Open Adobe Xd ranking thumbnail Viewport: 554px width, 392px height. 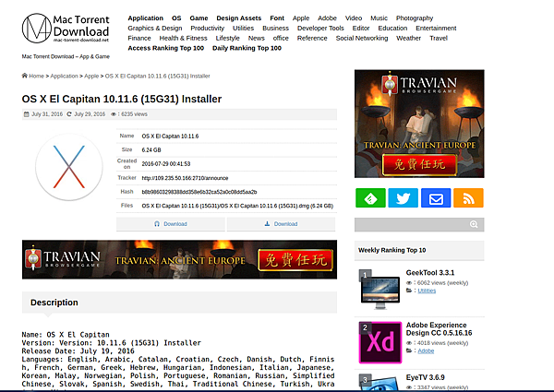tap(380, 342)
